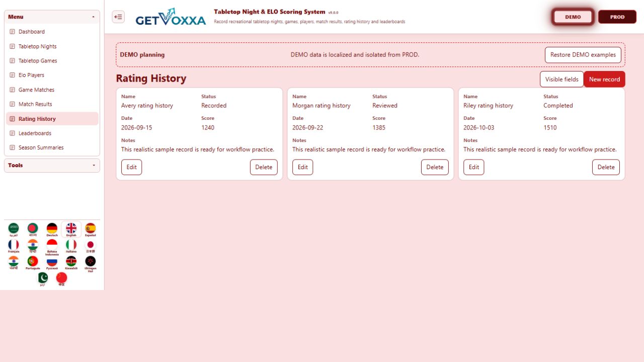
Task: Switch to DEMO environment
Action: coord(573,17)
